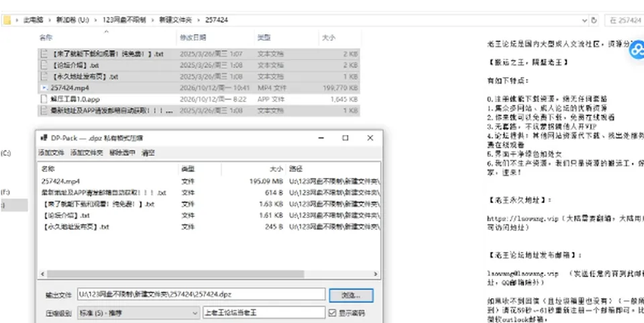This screenshot has height=323, width=644.
Task: Click the yellow folder icon in address bar
Action: tap(7, 20)
